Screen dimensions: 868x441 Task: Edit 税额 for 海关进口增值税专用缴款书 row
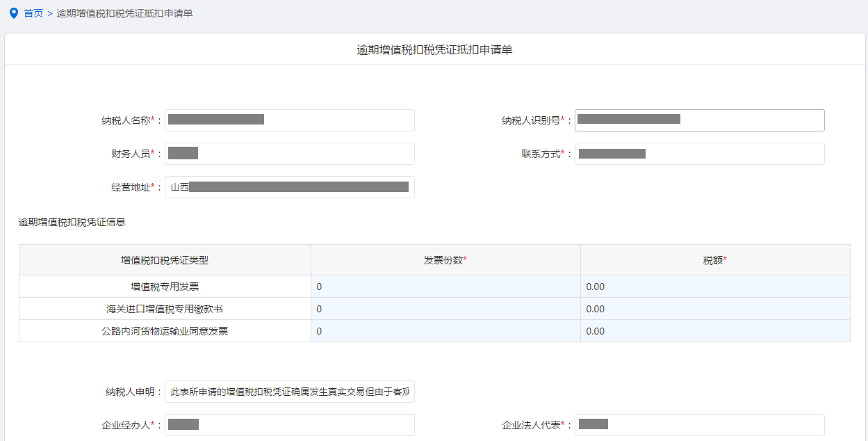click(x=715, y=309)
